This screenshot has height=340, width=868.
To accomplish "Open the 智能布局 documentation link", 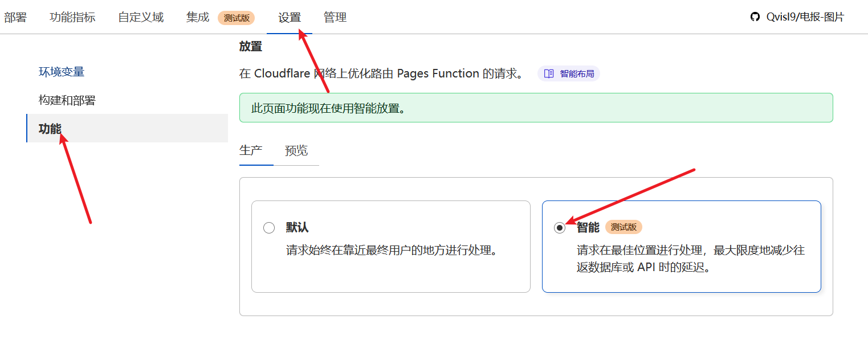I will pyautogui.click(x=577, y=73).
